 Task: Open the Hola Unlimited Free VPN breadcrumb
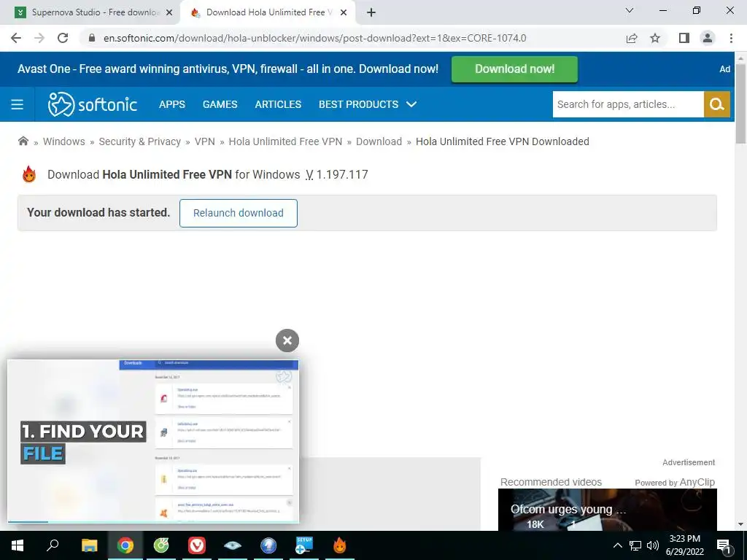click(285, 141)
